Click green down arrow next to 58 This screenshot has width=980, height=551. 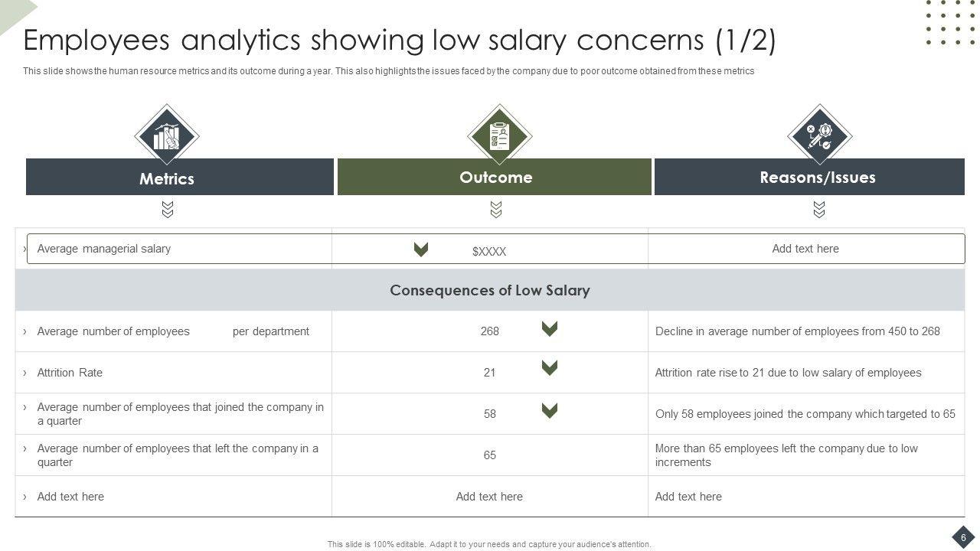click(x=549, y=410)
